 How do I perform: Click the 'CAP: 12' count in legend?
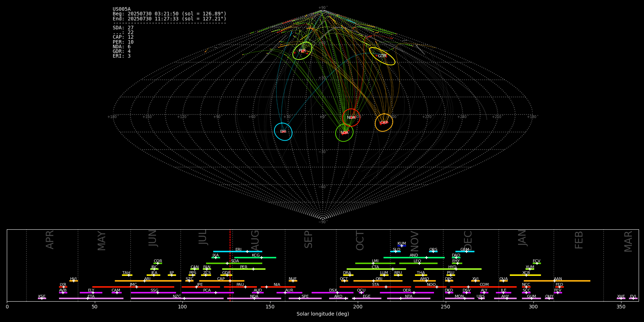tap(123, 37)
